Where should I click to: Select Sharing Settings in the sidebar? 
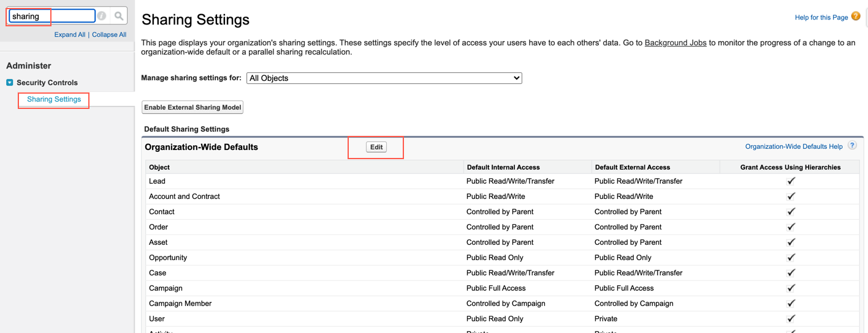54,99
